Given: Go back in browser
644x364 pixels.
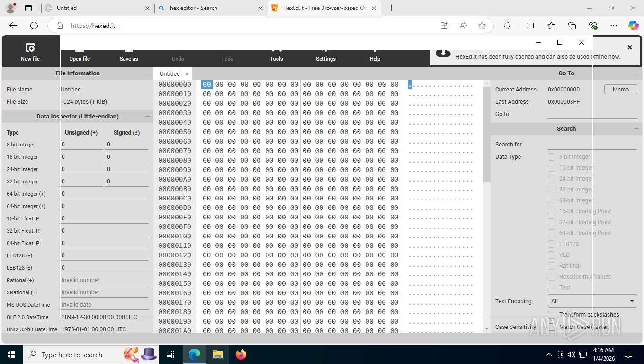Looking at the screenshot, I should click(x=13, y=26).
